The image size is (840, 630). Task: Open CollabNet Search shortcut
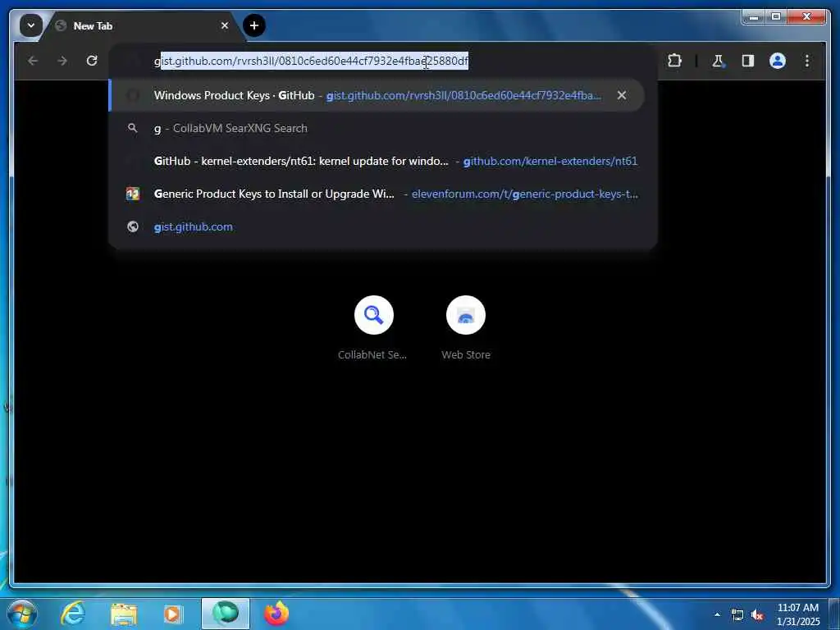[x=373, y=328]
